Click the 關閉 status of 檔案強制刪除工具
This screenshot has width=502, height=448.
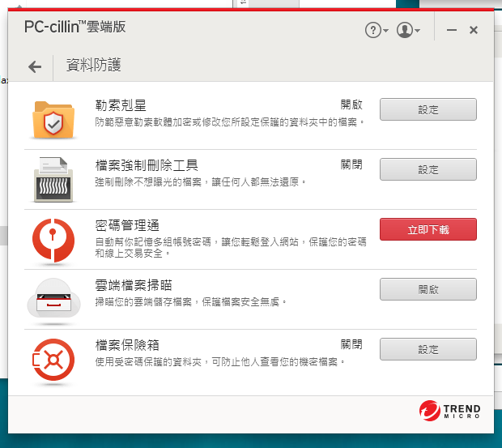tap(351, 164)
